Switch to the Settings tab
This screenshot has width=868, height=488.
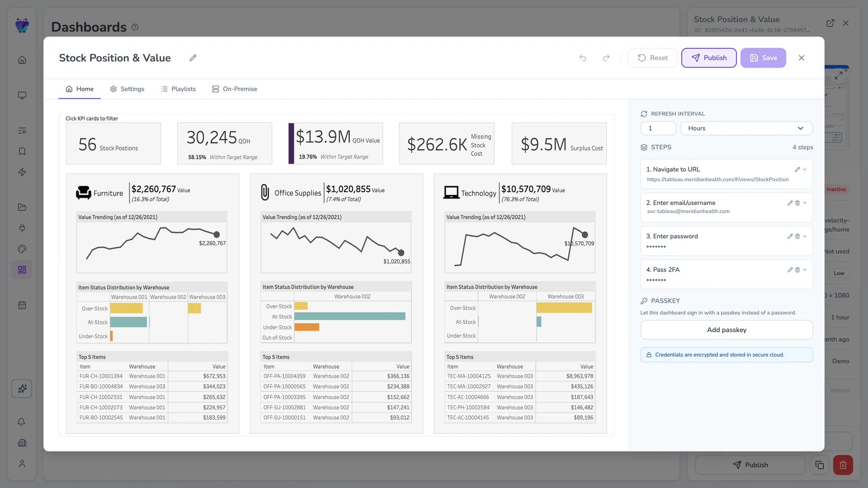coord(127,89)
